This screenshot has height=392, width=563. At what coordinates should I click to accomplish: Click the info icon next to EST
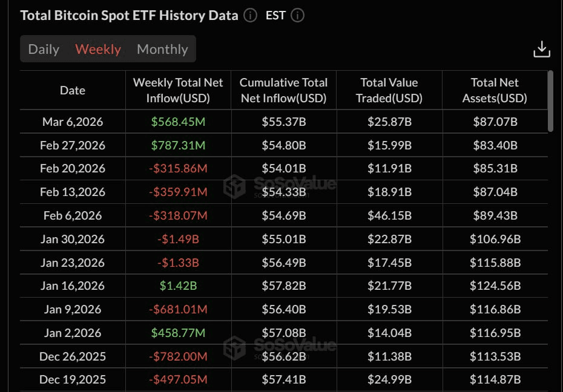[297, 16]
